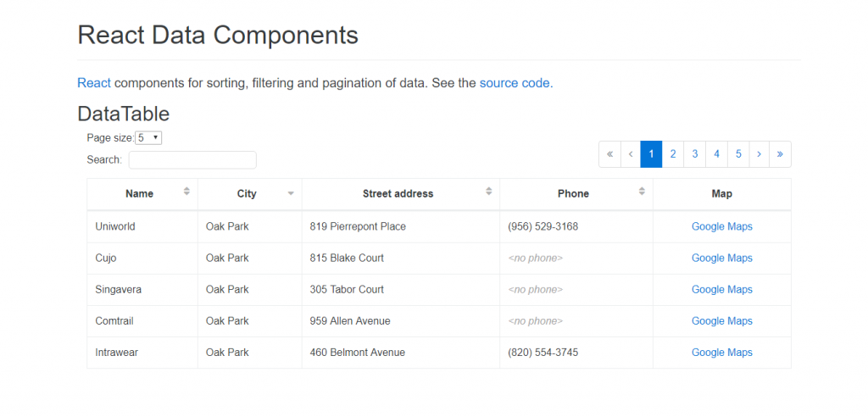Select page 5 in pagination

click(x=738, y=154)
